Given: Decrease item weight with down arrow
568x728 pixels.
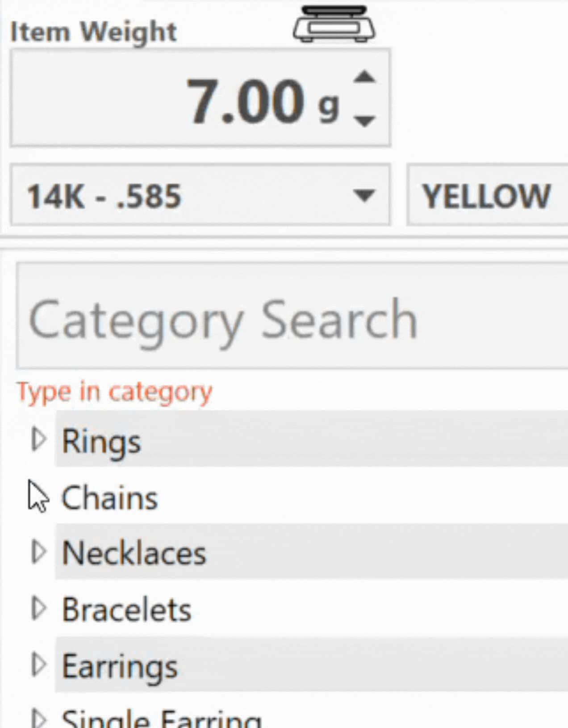Looking at the screenshot, I should coord(364,121).
